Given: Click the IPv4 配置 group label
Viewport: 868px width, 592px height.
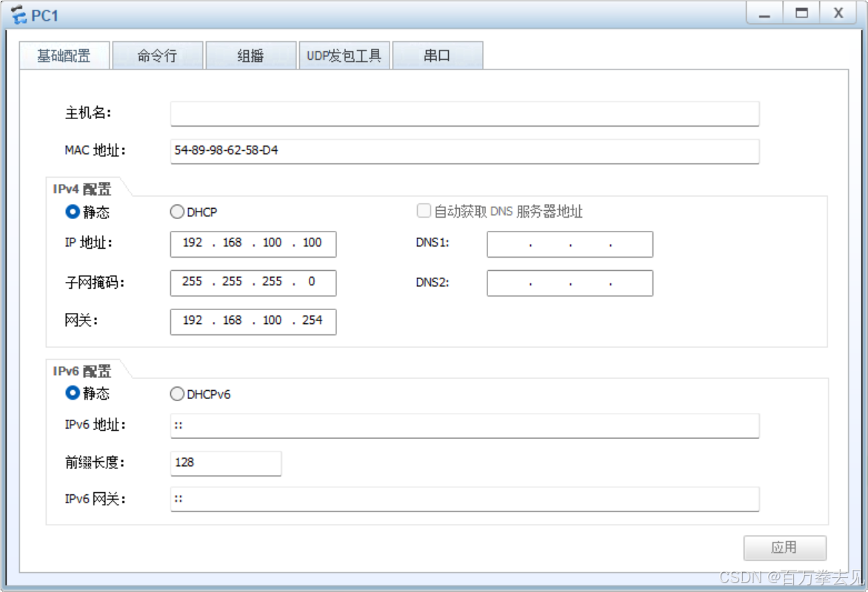Looking at the screenshot, I should point(82,189).
